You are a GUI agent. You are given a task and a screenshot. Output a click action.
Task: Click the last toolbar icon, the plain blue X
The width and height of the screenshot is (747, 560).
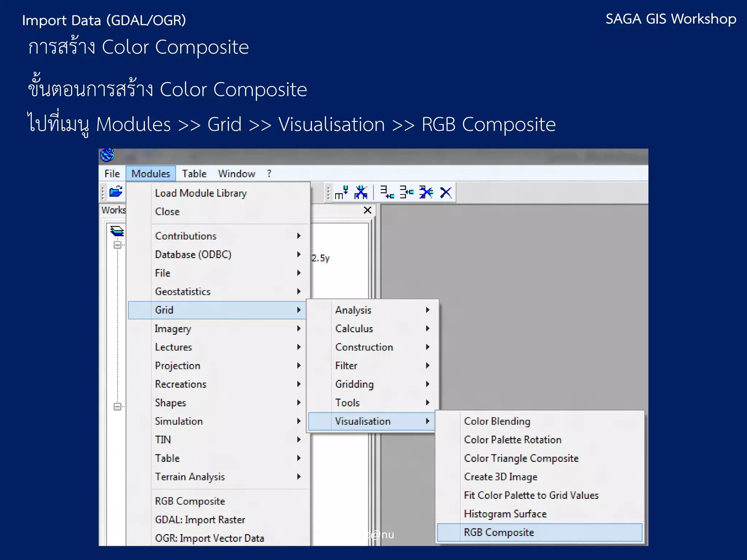point(445,192)
